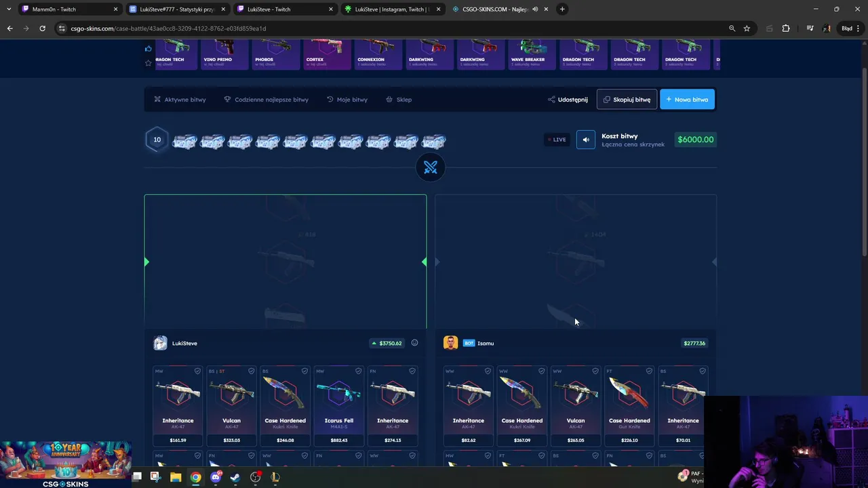Click the shield icon on Isamu's $265.05 Vulcan

[x=595, y=371]
